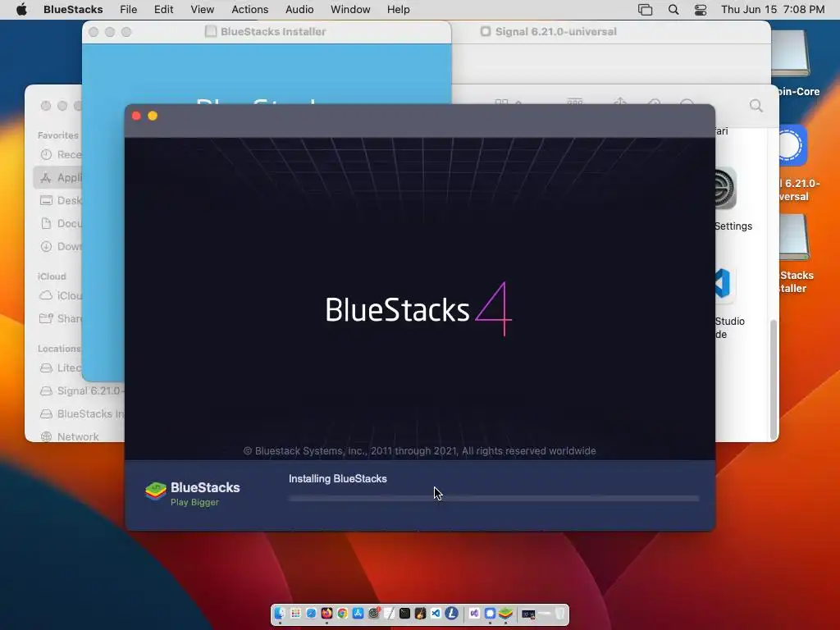
Task: Open Finder from the Dock
Action: [280, 614]
